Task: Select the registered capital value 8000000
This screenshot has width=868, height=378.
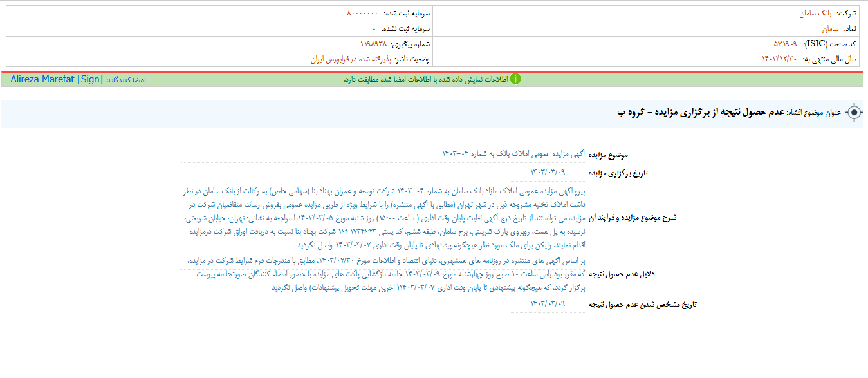Action: pos(362,13)
